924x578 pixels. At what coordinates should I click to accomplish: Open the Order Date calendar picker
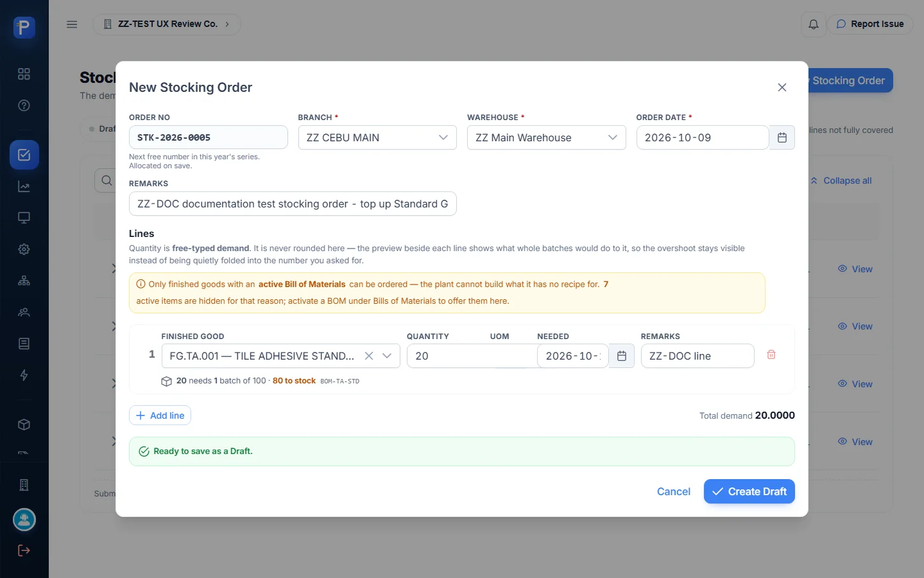pos(782,137)
